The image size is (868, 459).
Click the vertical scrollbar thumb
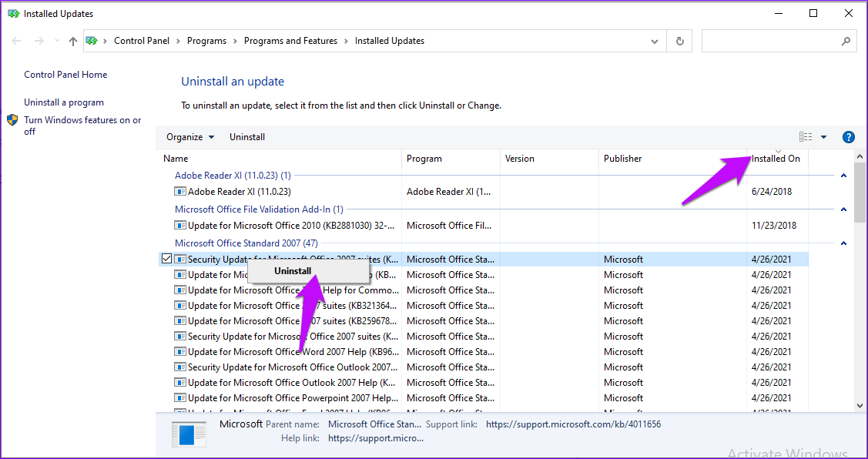[x=860, y=192]
